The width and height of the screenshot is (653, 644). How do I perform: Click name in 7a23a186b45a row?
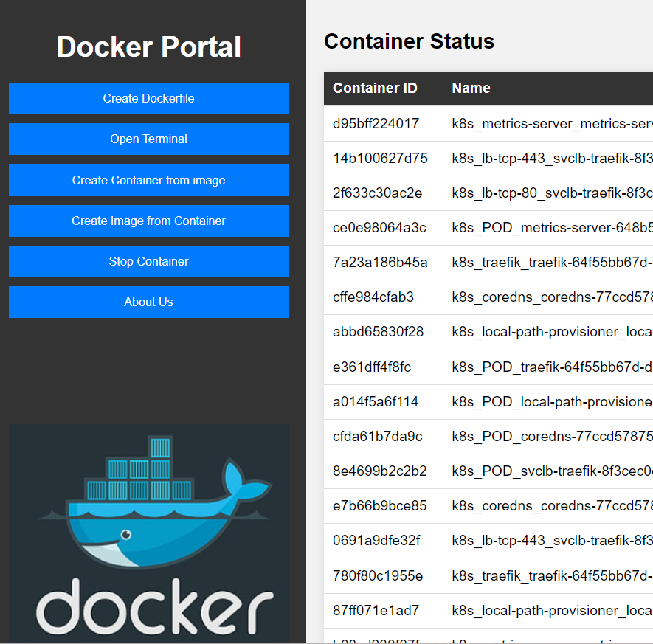click(x=552, y=263)
